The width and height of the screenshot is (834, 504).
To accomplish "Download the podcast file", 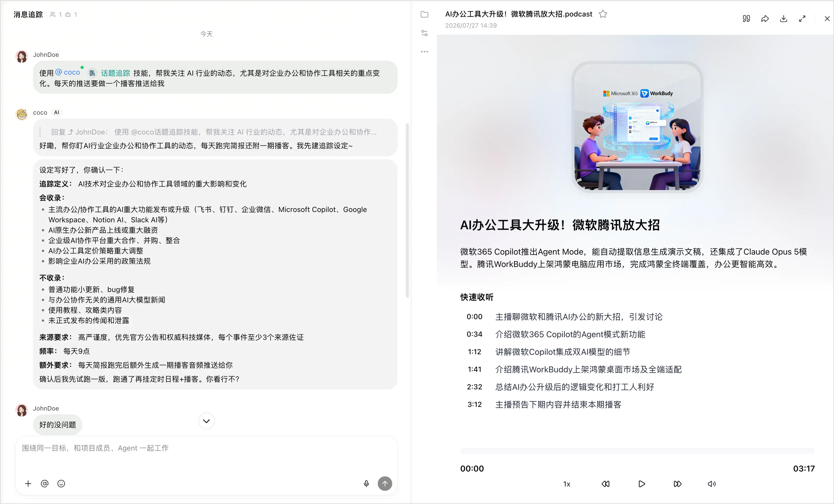I will click(x=784, y=19).
